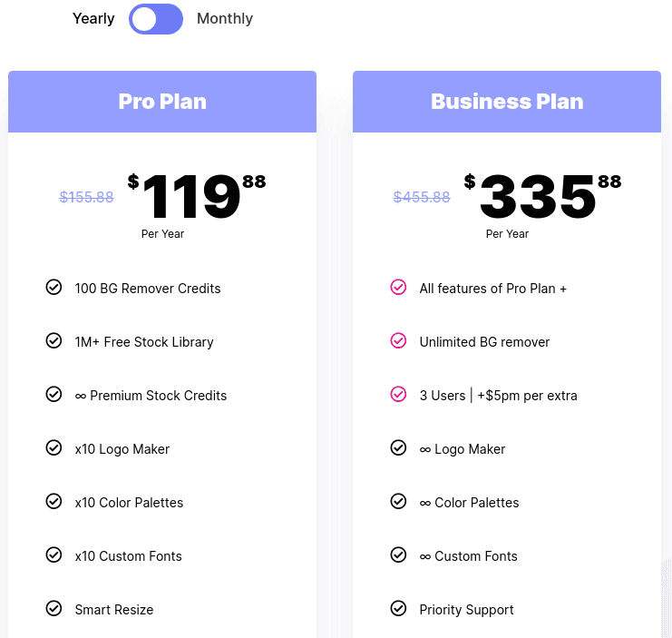Select the Monthly billing label
The image size is (672, 638).
pos(225,18)
